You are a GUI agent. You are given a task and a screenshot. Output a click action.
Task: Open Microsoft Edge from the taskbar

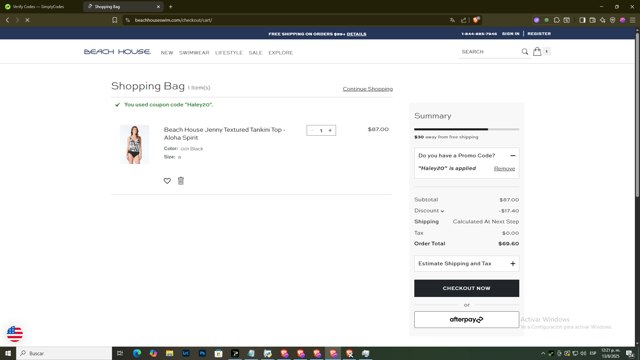[x=137, y=353]
